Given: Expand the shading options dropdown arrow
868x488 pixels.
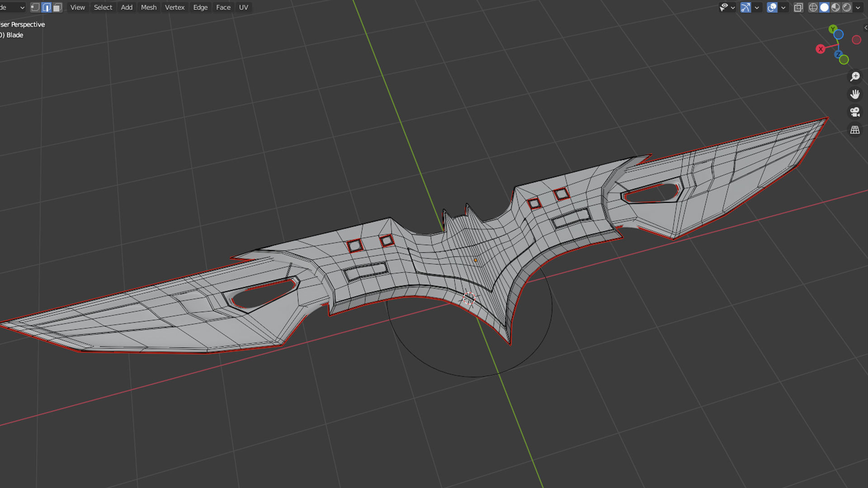Looking at the screenshot, I should [858, 7].
